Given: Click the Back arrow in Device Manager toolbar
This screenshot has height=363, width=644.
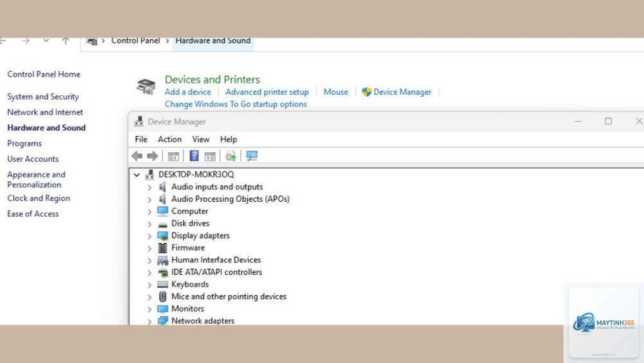Looking at the screenshot, I should [x=137, y=156].
